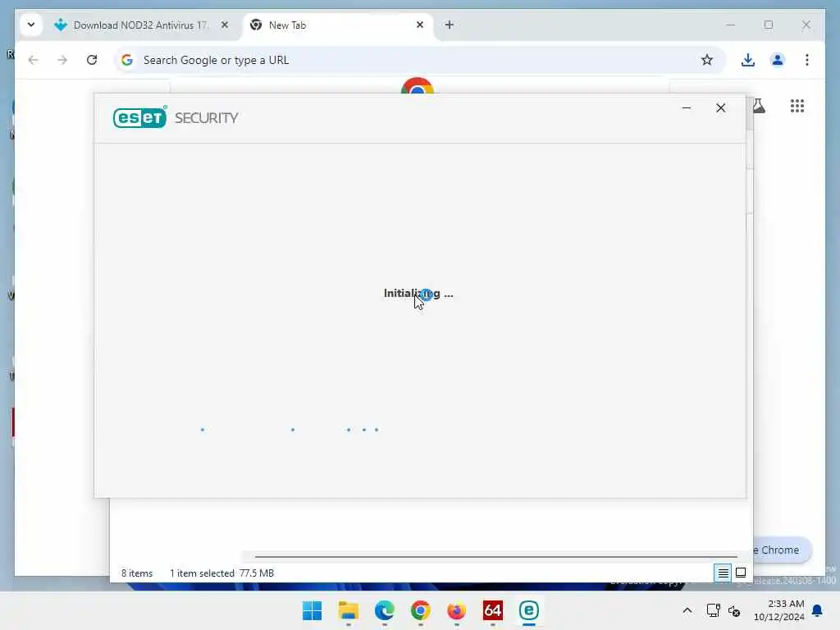Open muted volume tray icon
Image resolution: width=840 pixels, height=630 pixels.
point(734,610)
